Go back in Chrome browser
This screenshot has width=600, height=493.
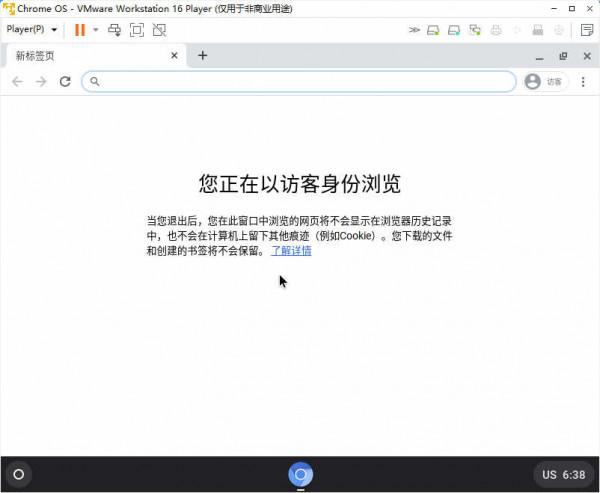coord(18,82)
